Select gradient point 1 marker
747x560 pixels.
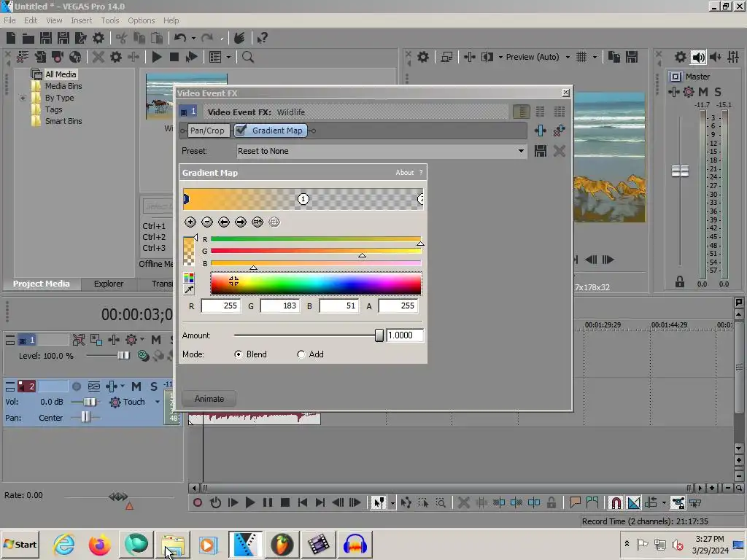point(303,198)
